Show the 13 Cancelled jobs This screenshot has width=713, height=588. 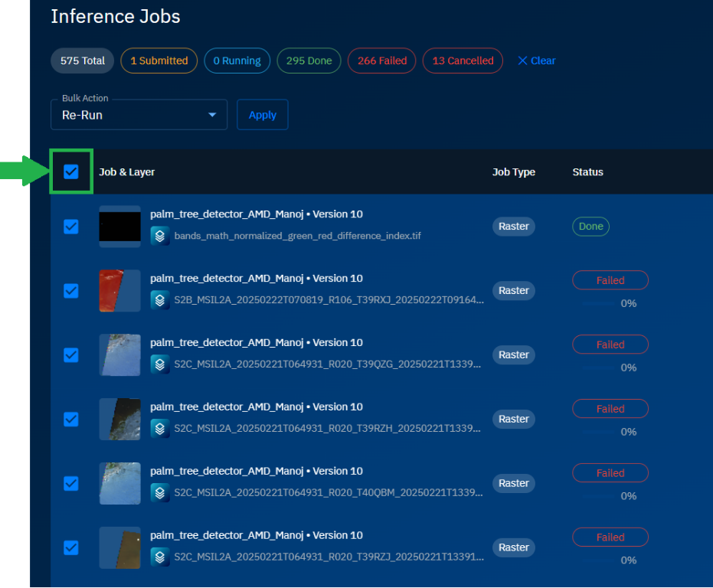point(463,60)
